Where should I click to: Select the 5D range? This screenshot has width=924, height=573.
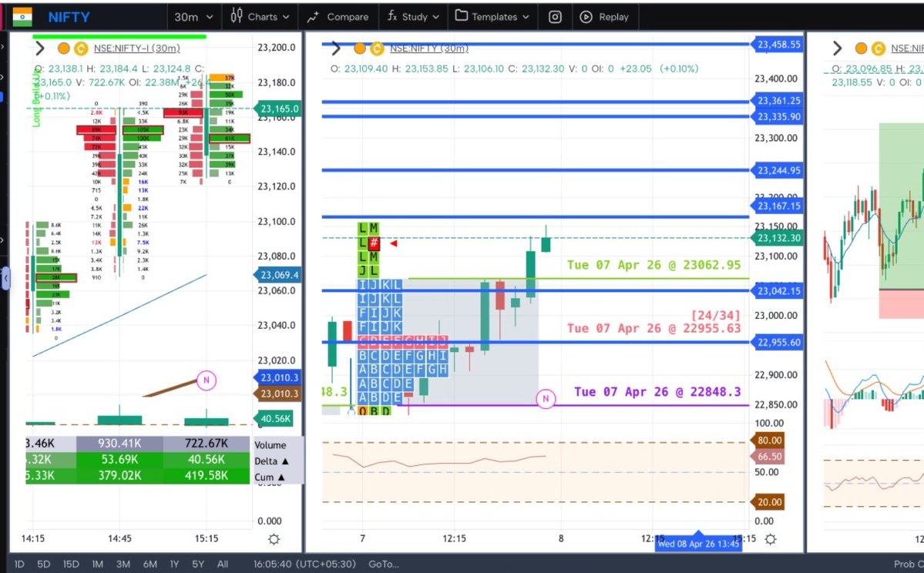(x=44, y=565)
